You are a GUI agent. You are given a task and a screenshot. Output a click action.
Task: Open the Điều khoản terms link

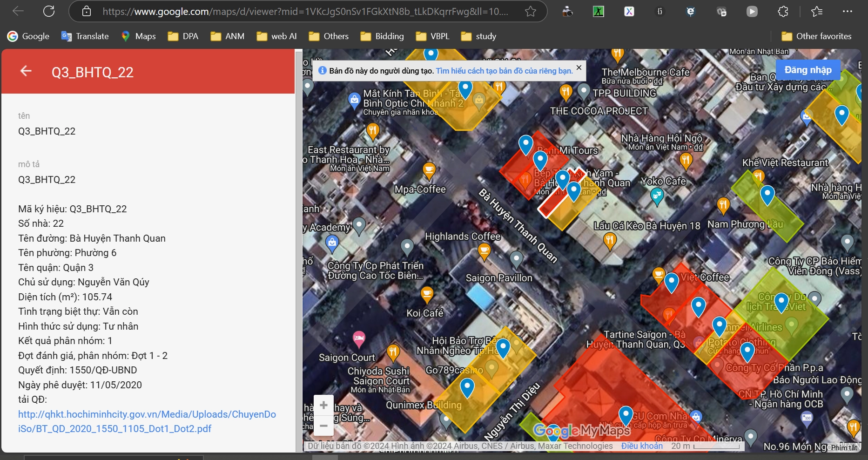pos(642,446)
